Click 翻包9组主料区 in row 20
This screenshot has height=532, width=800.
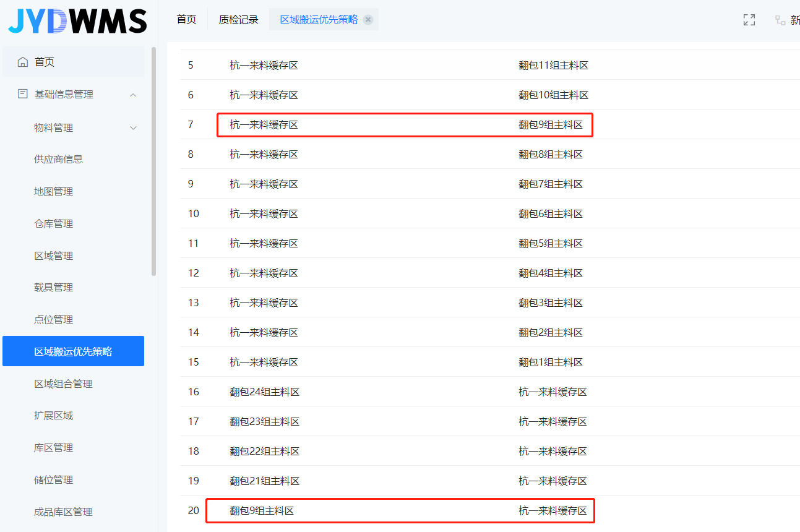262,510
